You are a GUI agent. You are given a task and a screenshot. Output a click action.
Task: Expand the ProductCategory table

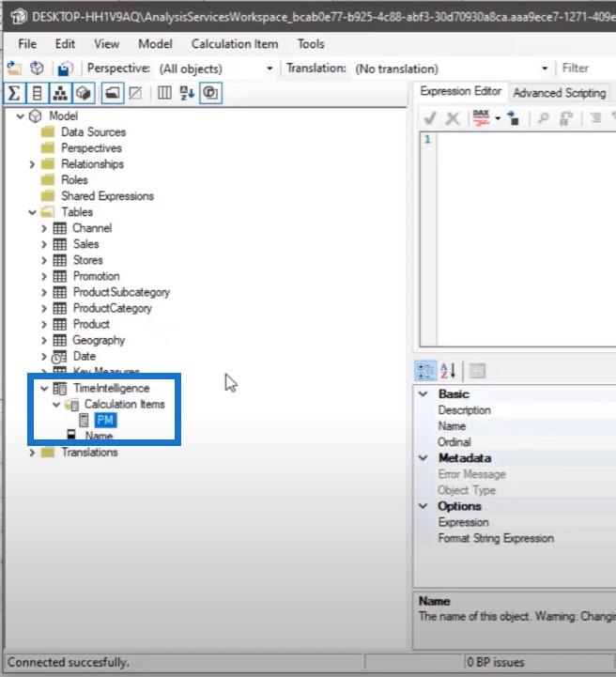[x=44, y=308]
